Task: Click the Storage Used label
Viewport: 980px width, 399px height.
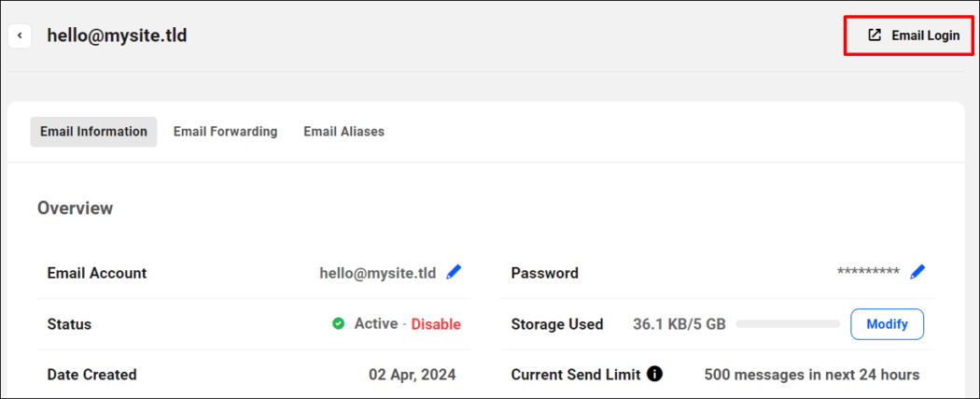Action: [x=557, y=324]
